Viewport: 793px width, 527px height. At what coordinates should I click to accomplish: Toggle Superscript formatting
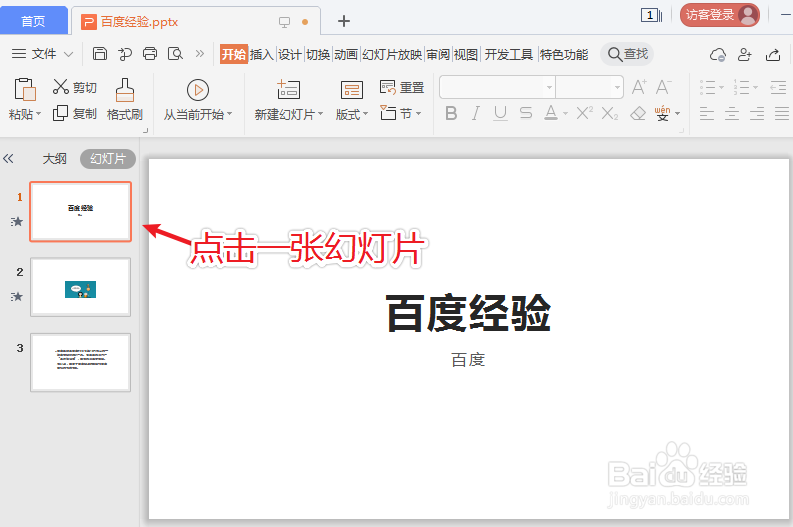585,112
